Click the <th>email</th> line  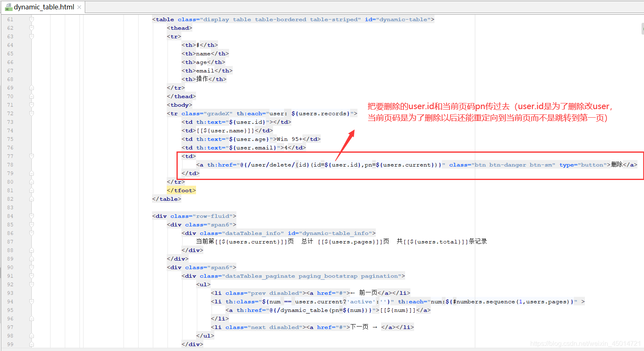tap(207, 70)
